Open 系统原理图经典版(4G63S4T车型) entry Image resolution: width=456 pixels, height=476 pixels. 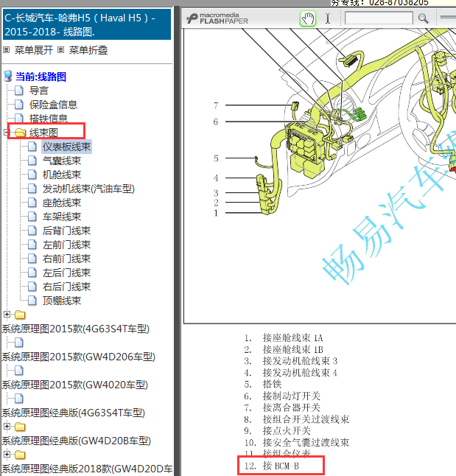pyautogui.click(x=74, y=412)
